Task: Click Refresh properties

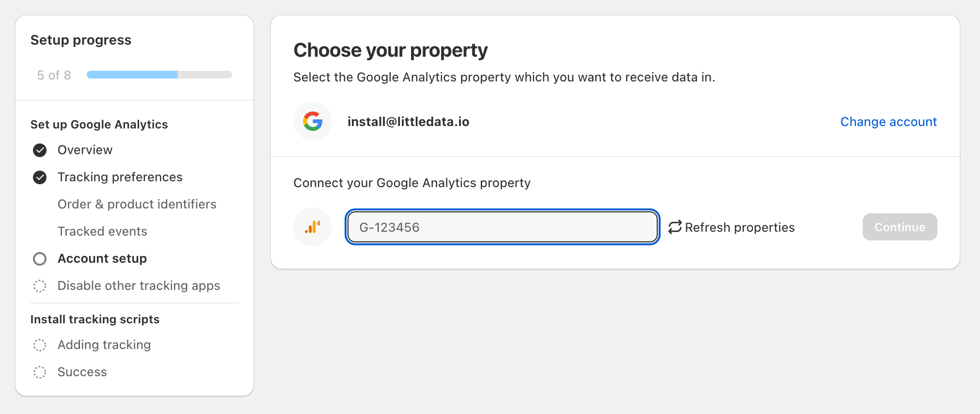Action: pyautogui.click(x=739, y=227)
